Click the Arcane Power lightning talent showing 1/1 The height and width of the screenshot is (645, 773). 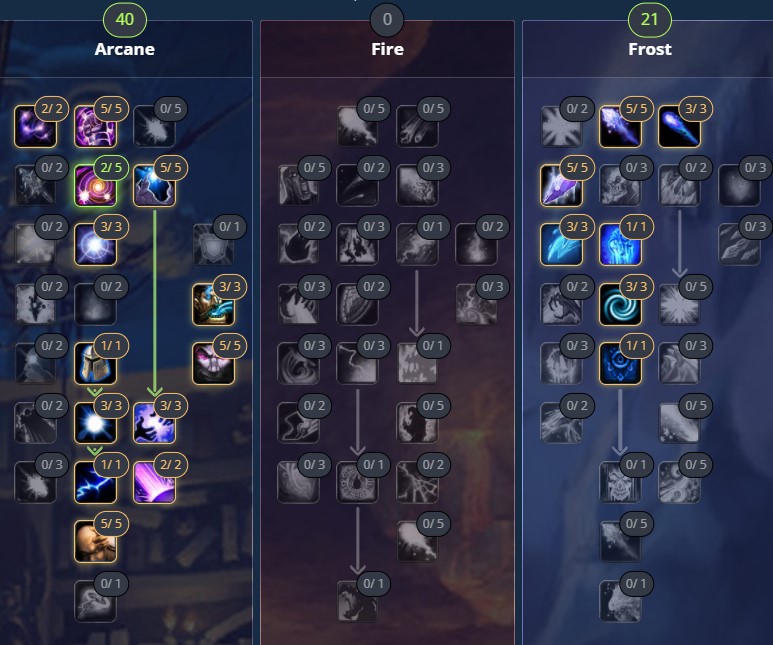point(95,482)
